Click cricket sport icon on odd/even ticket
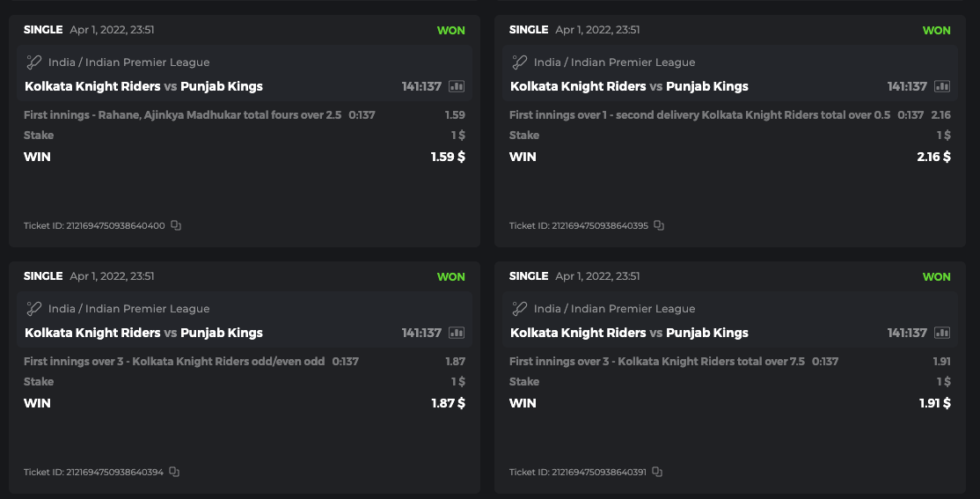 point(34,309)
